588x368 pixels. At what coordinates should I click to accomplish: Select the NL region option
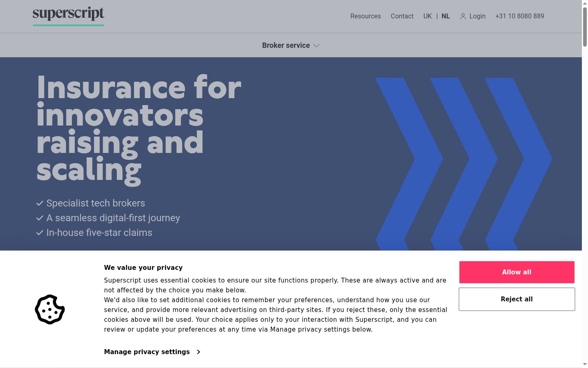[445, 16]
